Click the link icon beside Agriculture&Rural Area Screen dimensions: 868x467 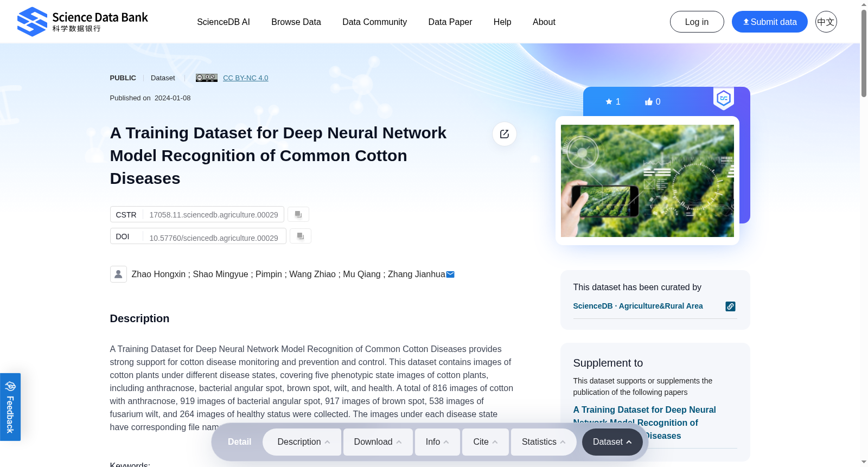731,306
